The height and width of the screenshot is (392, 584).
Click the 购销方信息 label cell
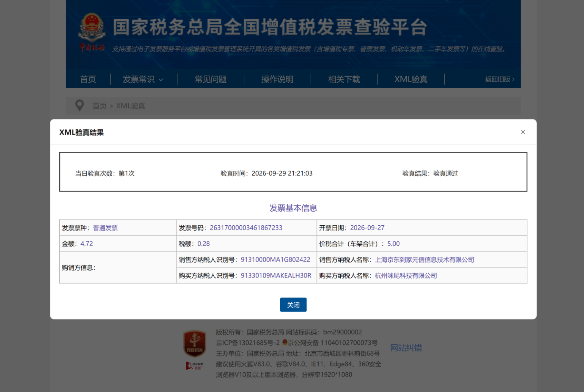click(x=118, y=267)
